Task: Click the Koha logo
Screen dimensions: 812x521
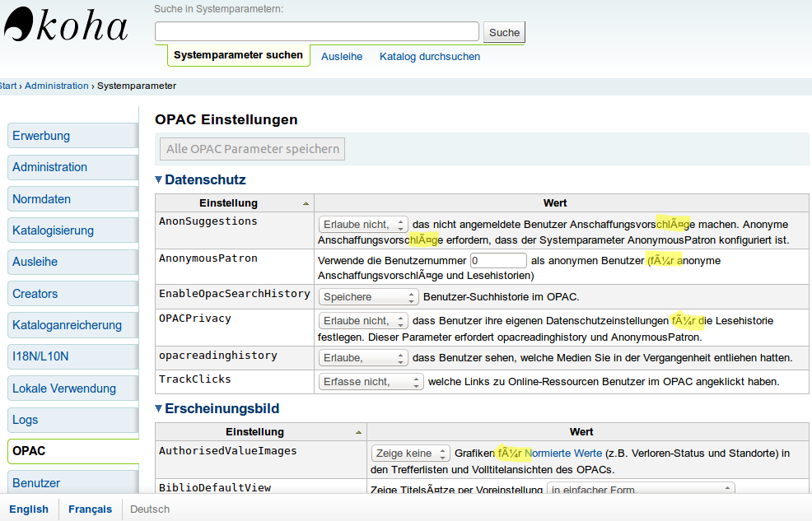Action: (x=66, y=25)
